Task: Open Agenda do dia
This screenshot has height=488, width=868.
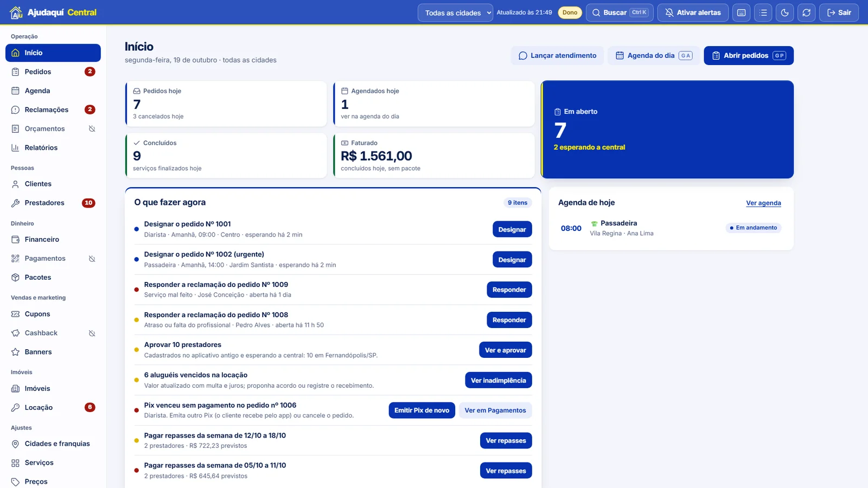Action: (654, 55)
